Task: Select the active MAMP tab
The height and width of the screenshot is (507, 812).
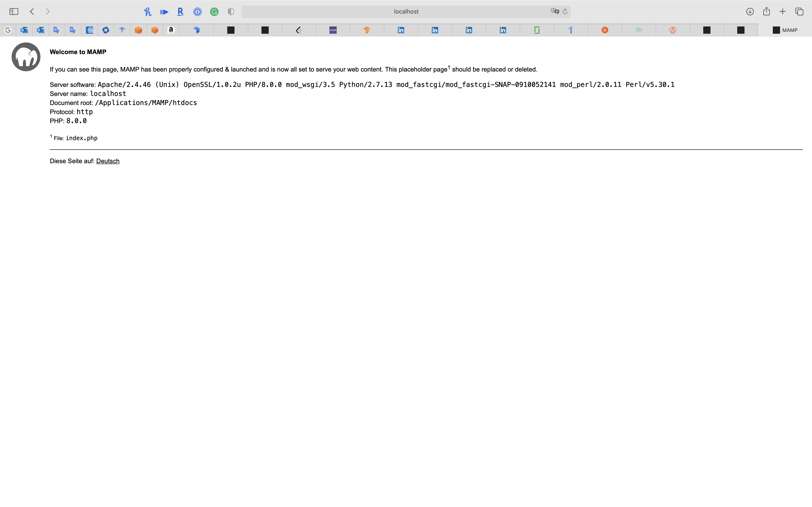Action: (x=785, y=30)
